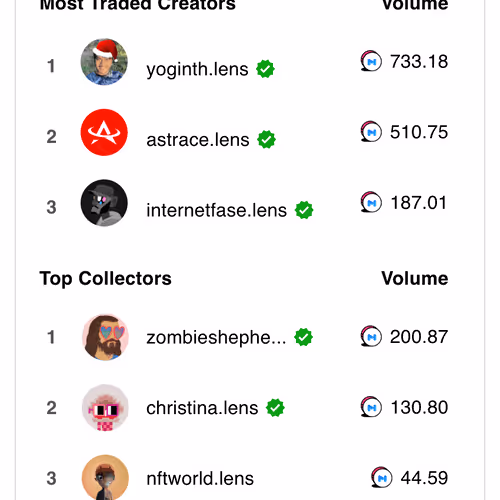The width and height of the screenshot is (500, 500).
Task: Click verified badge beside zombieshephe... name
Action: [303, 337]
